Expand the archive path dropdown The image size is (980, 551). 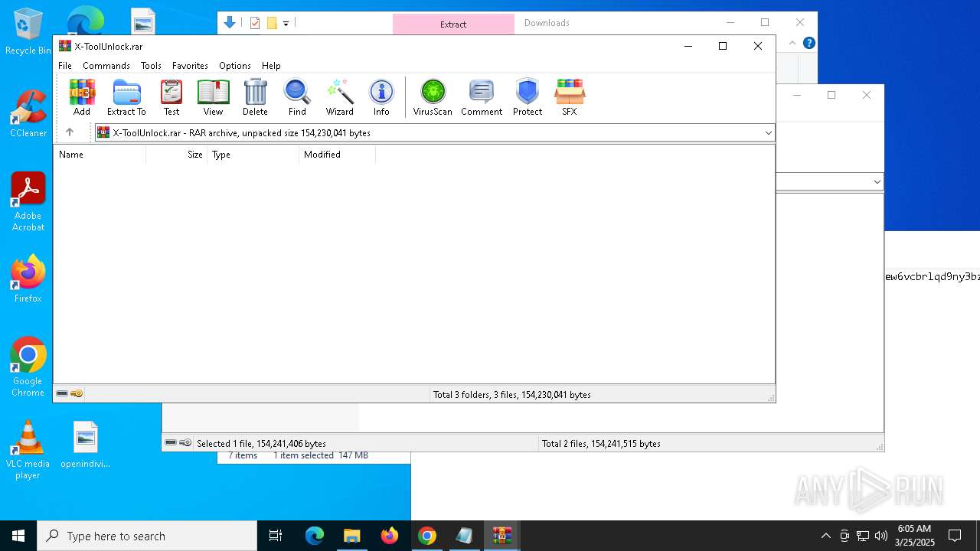(768, 133)
